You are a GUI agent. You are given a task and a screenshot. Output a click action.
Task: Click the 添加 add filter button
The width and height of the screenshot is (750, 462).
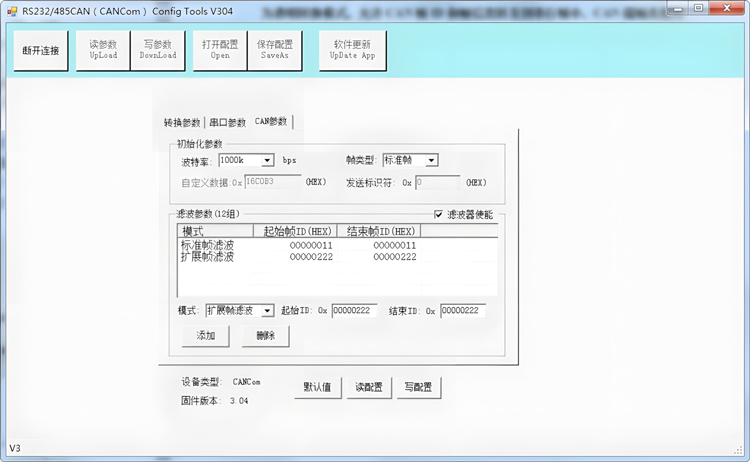(206, 336)
